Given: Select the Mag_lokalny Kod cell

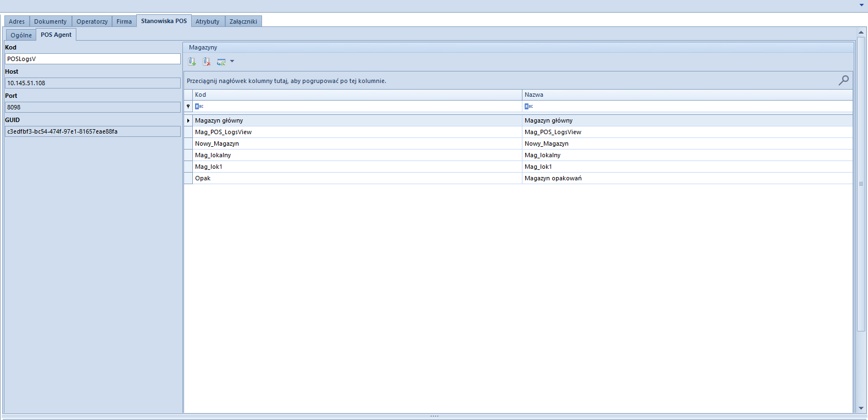Looking at the screenshot, I should [x=357, y=155].
